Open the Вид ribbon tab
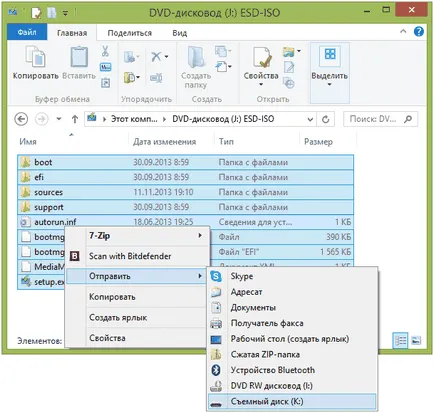 (180, 33)
